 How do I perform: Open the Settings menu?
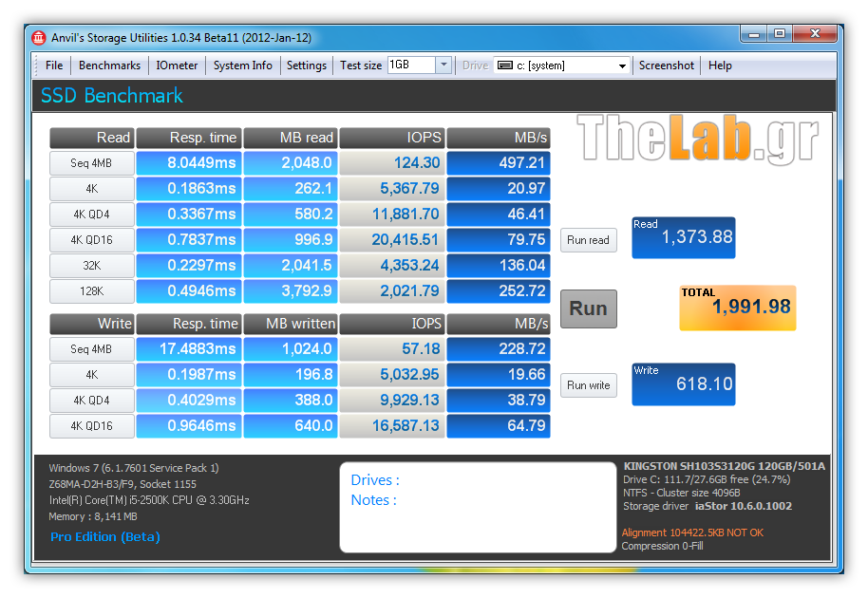click(x=306, y=65)
